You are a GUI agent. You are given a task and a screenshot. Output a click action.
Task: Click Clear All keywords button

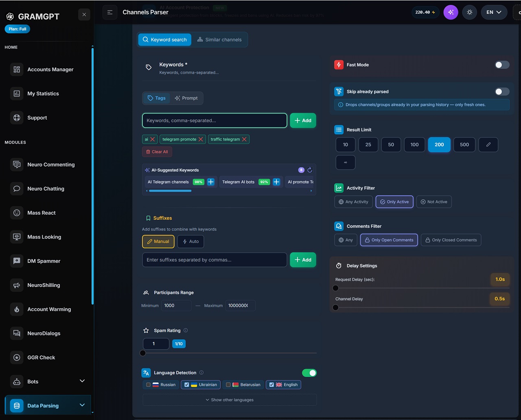(157, 152)
